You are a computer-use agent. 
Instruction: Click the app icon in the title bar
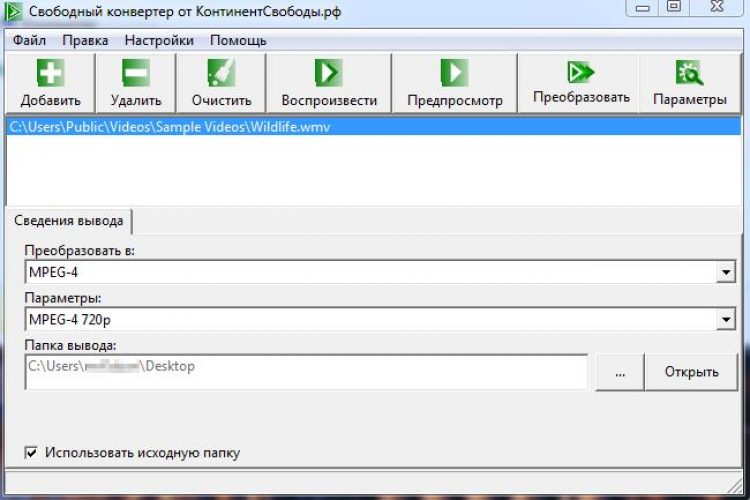pyautogui.click(x=12, y=10)
